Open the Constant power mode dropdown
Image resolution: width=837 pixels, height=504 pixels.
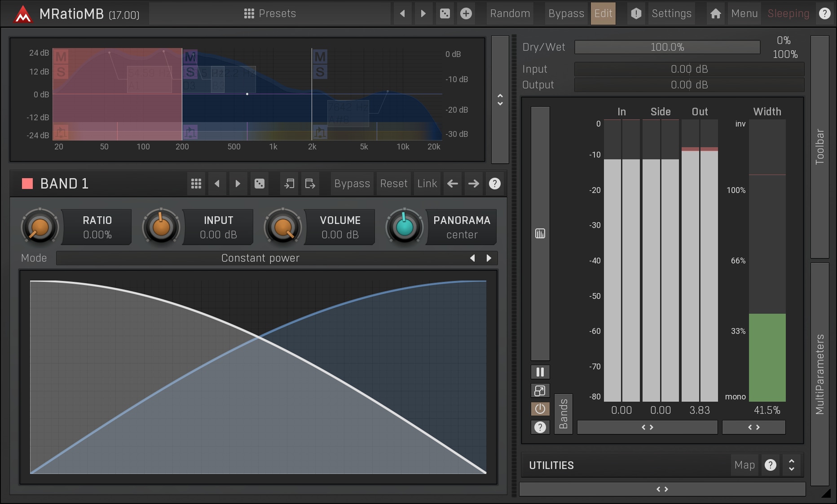pyautogui.click(x=260, y=258)
